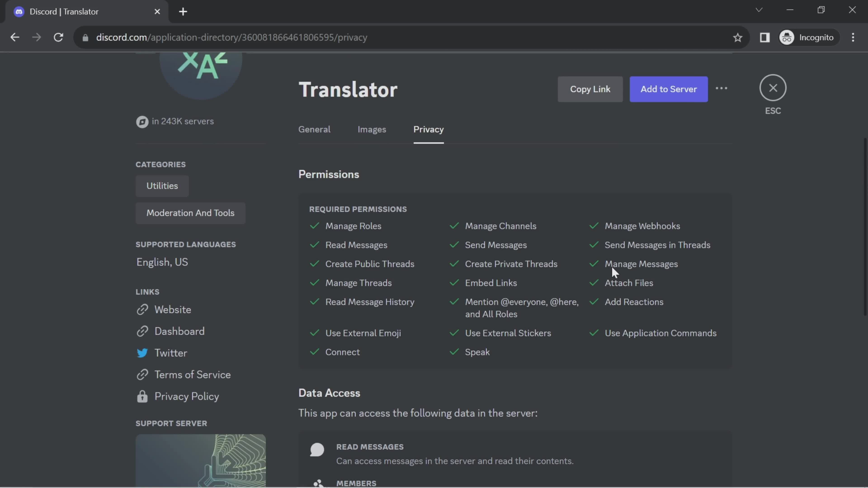Click the Copy Link button
This screenshot has height=488, width=868.
coord(590,89)
